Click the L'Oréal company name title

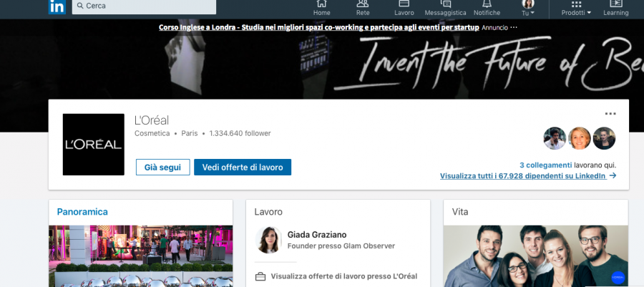[152, 120]
